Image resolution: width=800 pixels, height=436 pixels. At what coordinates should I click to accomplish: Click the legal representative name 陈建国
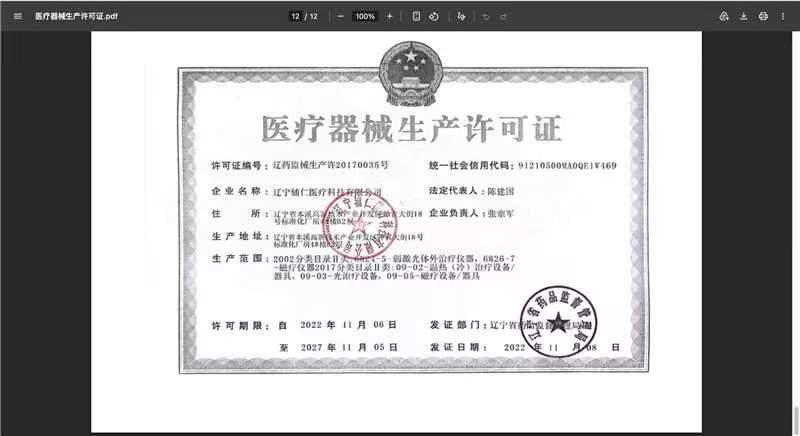pos(501,191)
